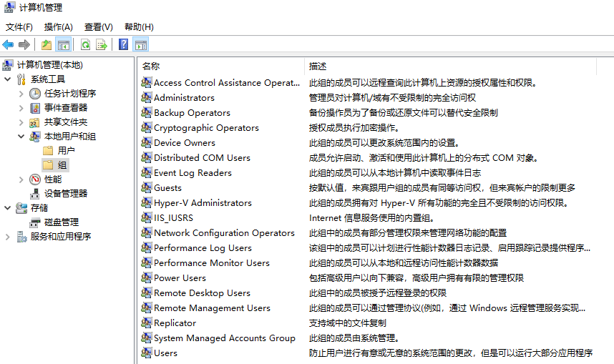Viewport: 614px width, 364px height.
Task: Collapse the 存储 tree node
Action: coord(7,208)
